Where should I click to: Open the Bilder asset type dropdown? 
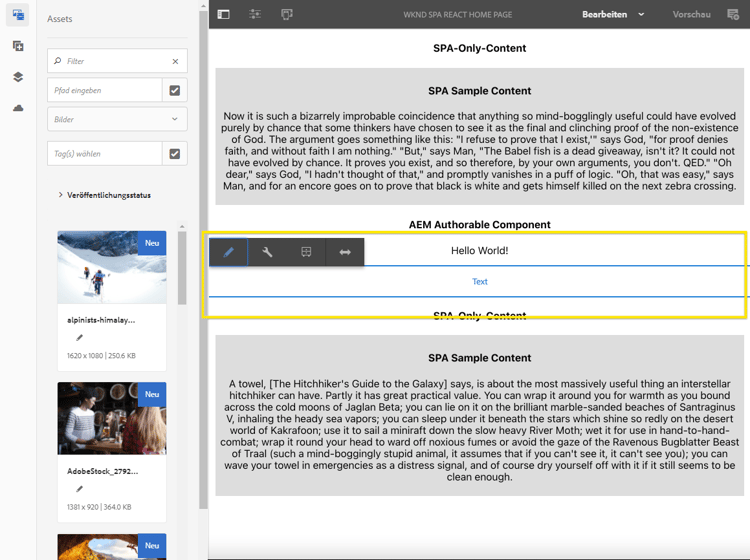click(117, 119)
